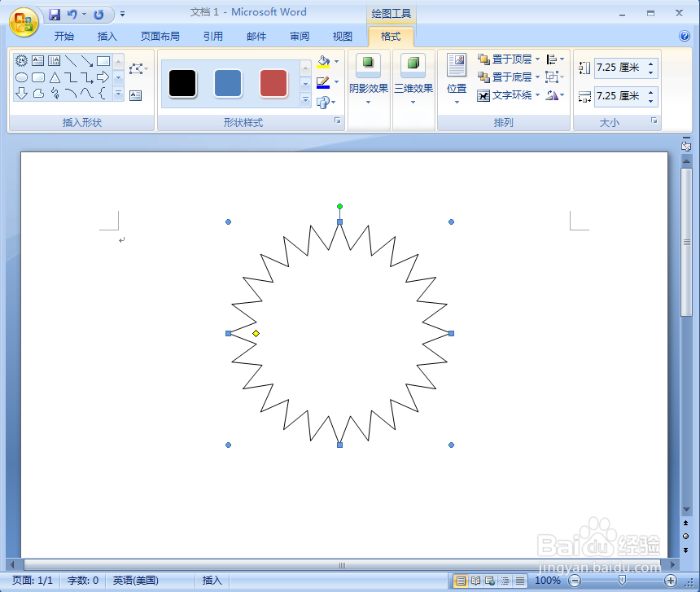
Task: Redo the last action
Action: (x=98, y=15)
